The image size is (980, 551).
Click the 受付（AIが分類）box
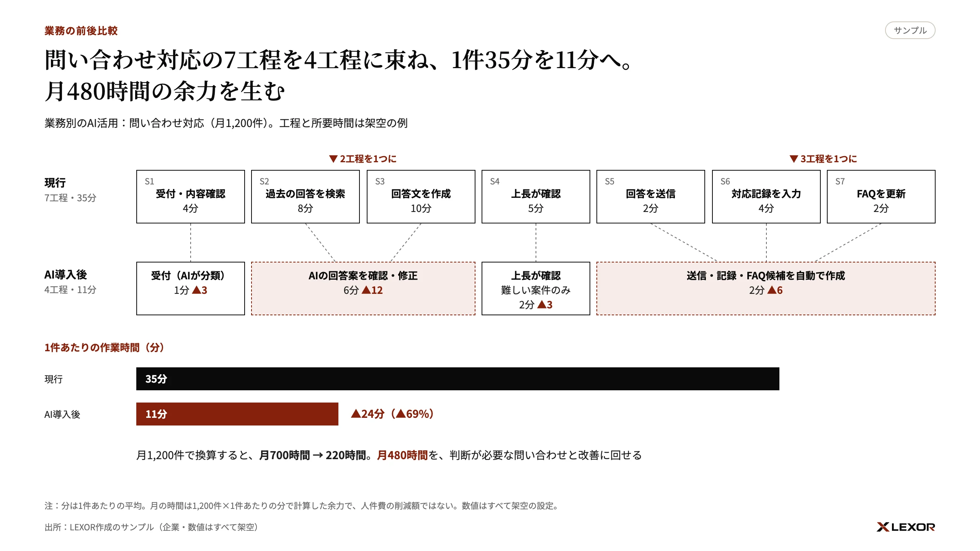pos(191,289)
